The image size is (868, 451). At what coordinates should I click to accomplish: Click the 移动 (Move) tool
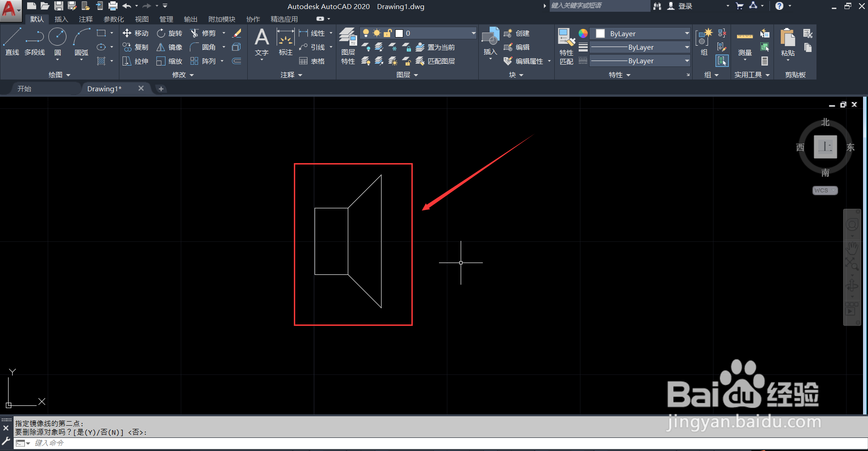pos(135,33)
